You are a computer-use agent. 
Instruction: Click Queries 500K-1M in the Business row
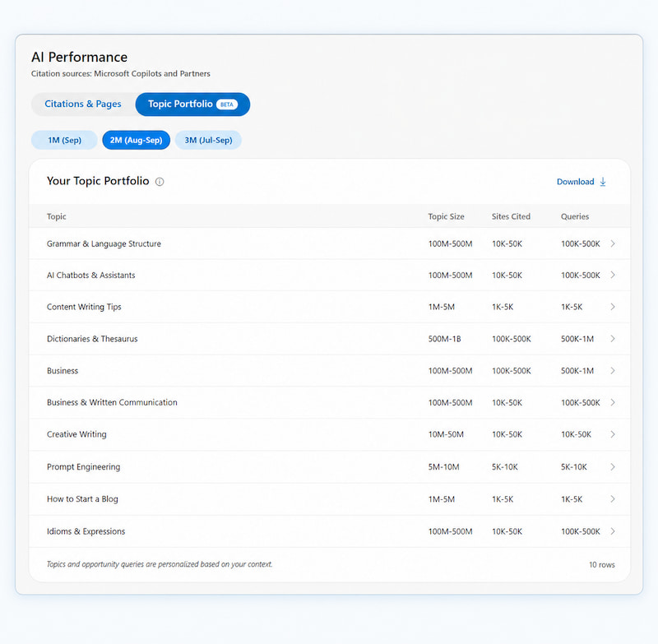click(x=577, y=370)
